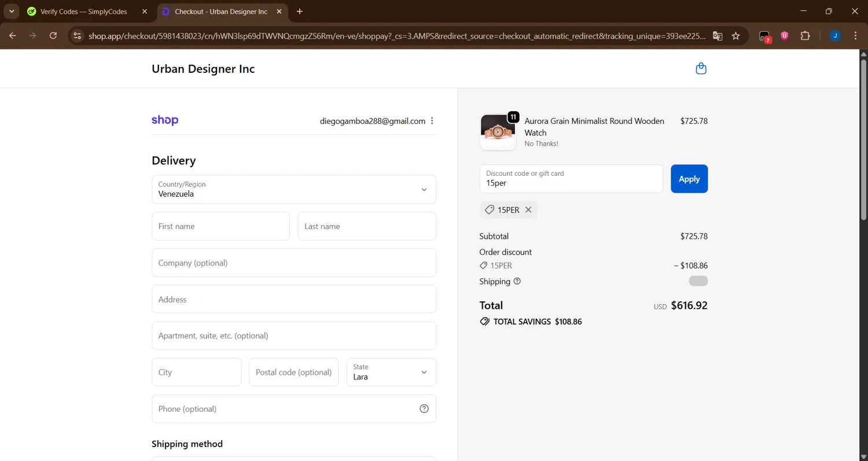Go forward in browser history

pyautogui.click(x=33, y=36)
